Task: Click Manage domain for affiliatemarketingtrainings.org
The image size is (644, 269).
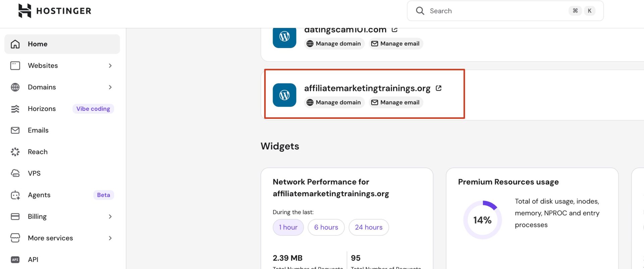Action: (334, 102)
